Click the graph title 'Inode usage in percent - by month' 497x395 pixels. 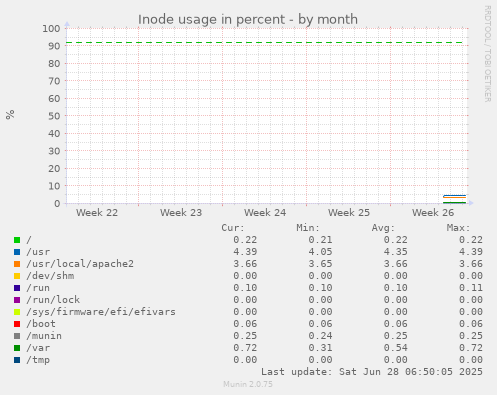[248, 20]
